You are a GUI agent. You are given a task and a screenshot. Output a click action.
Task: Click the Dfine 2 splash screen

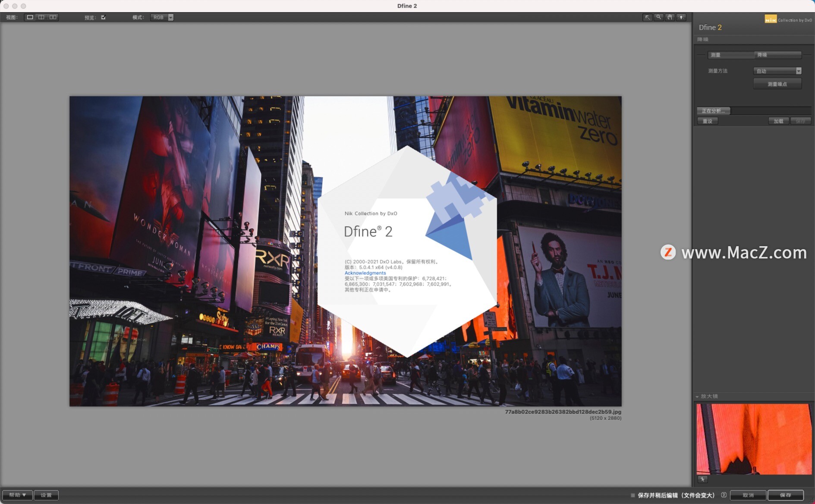[x=407, y=251]
